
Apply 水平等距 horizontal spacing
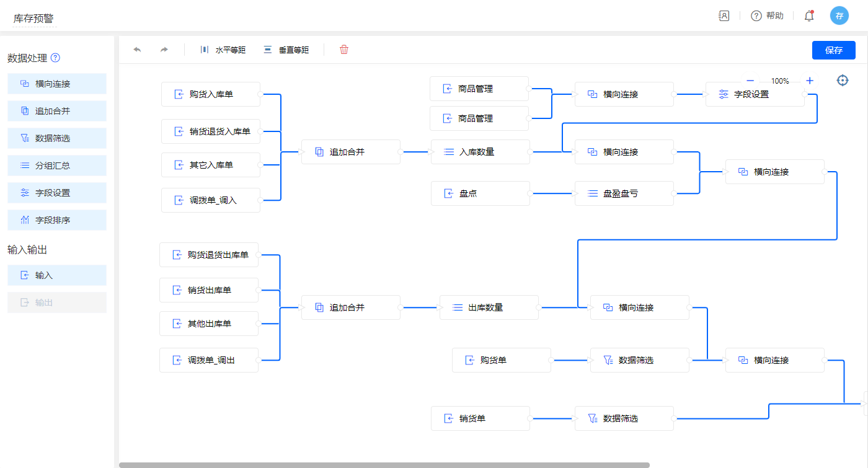tap(223, 50)
